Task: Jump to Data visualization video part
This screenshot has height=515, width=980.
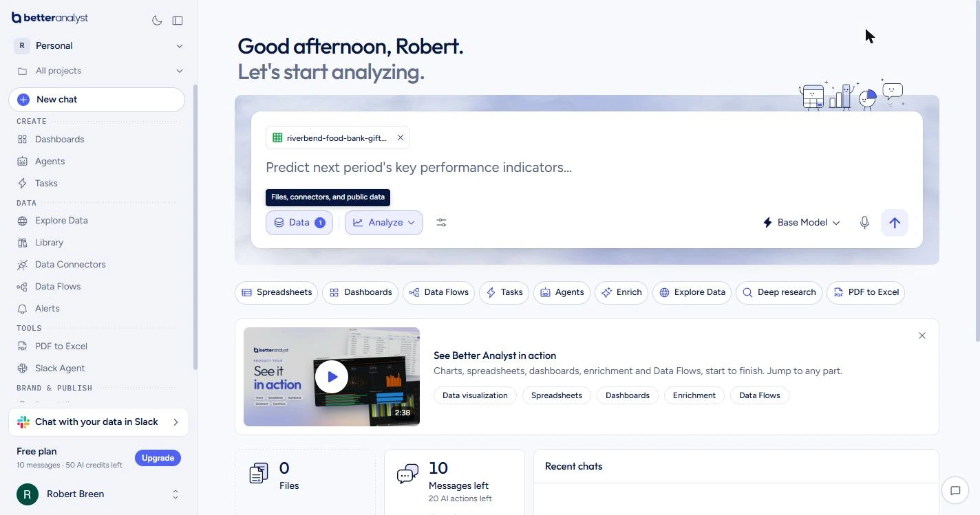Action: (x=475, y=395)
